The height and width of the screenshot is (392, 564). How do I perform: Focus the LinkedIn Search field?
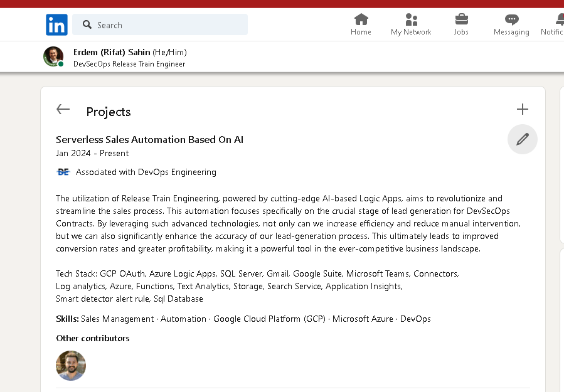coord(160,24)
